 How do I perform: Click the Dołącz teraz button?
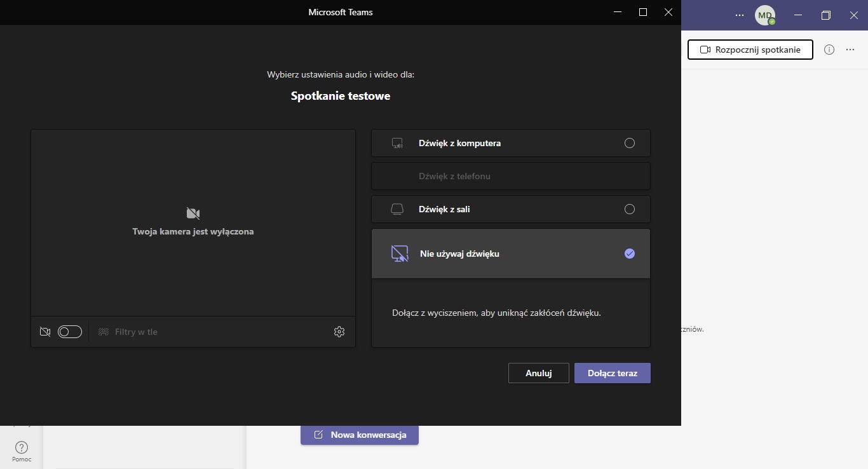coord(612,373)
